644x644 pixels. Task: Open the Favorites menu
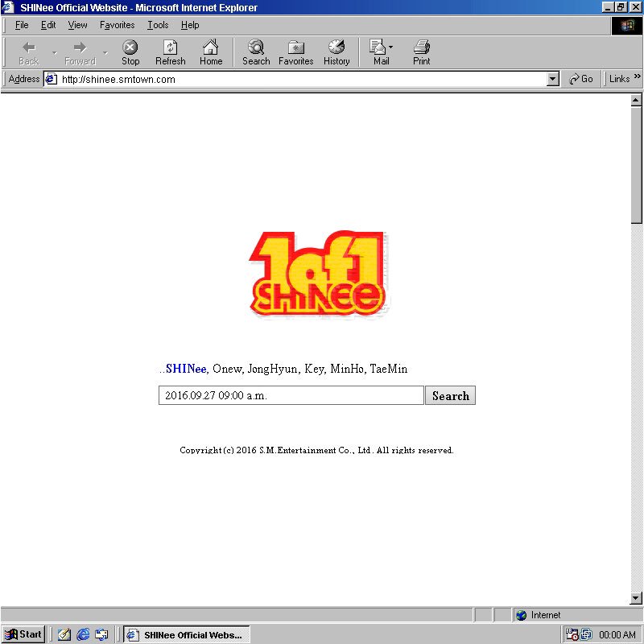[117, 25]
